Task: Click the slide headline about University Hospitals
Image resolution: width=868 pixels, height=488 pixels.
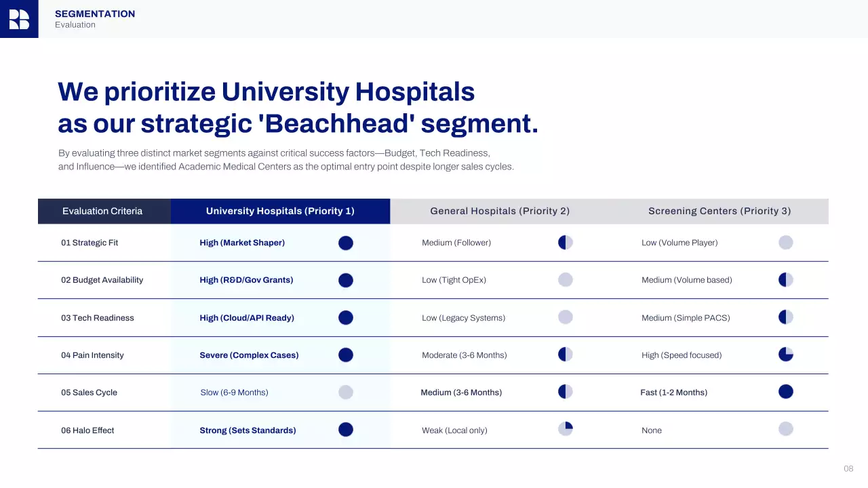Action: click(298, 108)
